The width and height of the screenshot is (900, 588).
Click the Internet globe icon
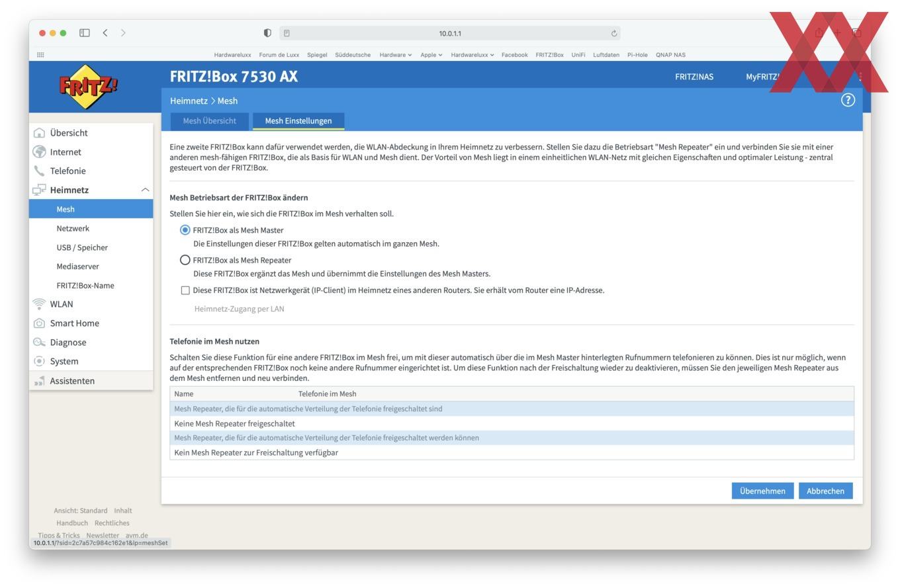(x=40, y=152)
